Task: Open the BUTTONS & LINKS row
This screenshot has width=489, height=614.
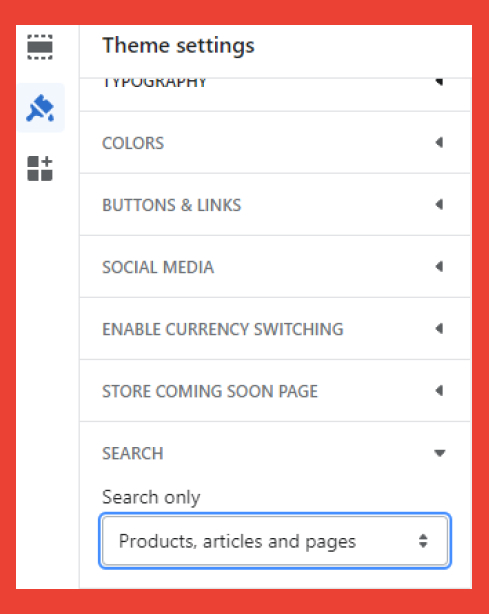Action: [275, 204]
